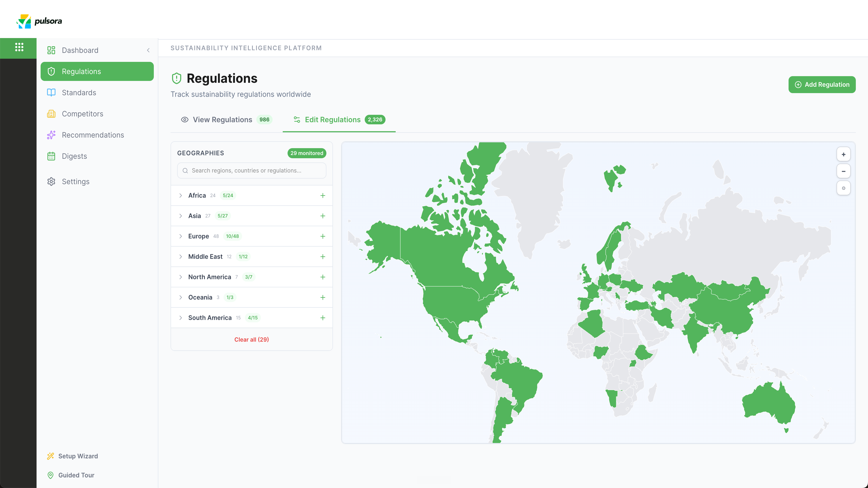This screenshot has width=868, height=488.
Task: Add all Europe countries with plus icon
Action: [323, 236]
